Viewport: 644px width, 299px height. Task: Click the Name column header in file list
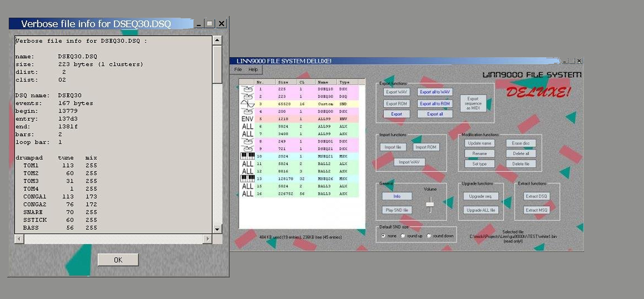326,82
